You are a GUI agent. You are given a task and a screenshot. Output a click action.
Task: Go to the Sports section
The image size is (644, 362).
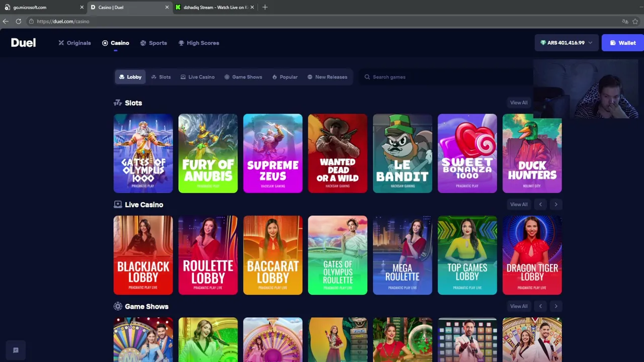[x=153, y=43]
